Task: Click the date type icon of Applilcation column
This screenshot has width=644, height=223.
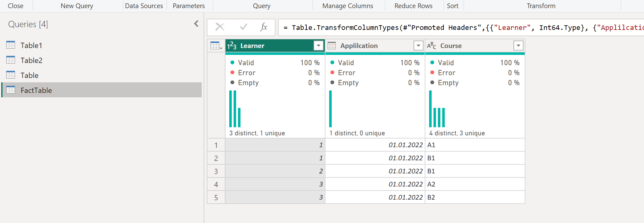Action: pyautogui.click(x=332, y=46)
